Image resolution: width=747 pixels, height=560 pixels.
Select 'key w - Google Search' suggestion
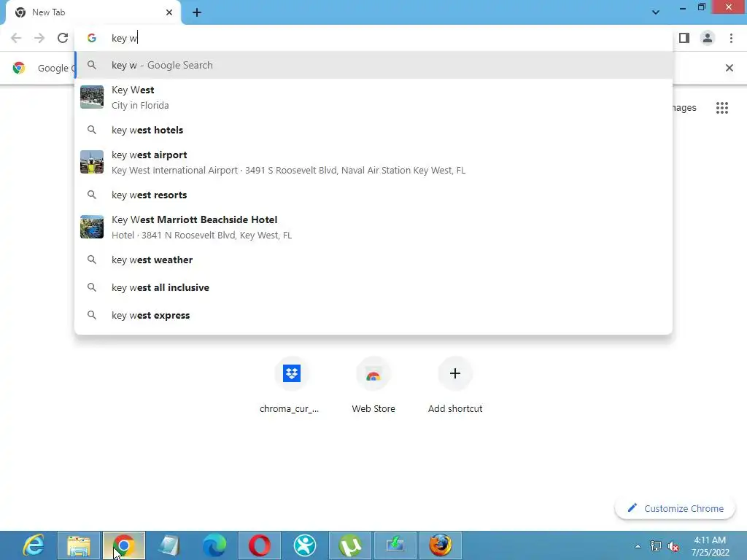(x=373, y=65)
